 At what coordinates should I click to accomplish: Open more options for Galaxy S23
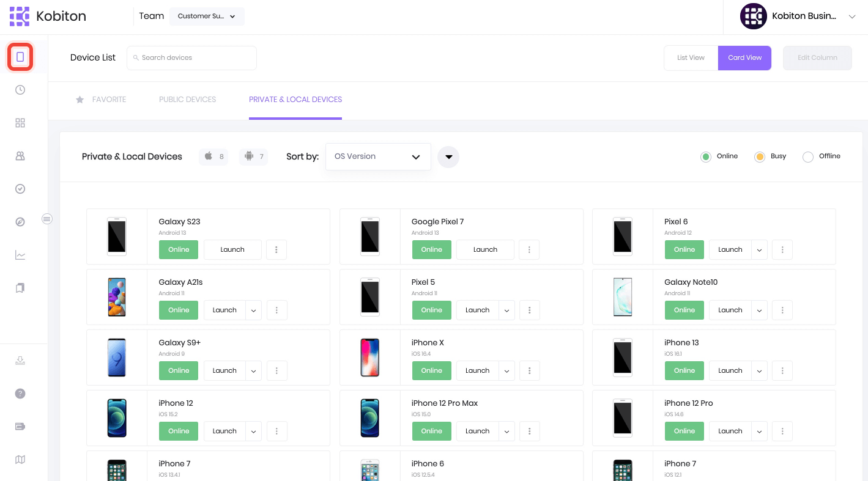point(276,249)
